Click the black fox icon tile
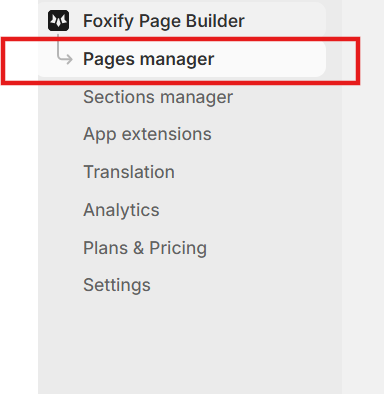The image size is (384, 394). tap(58, 21)
